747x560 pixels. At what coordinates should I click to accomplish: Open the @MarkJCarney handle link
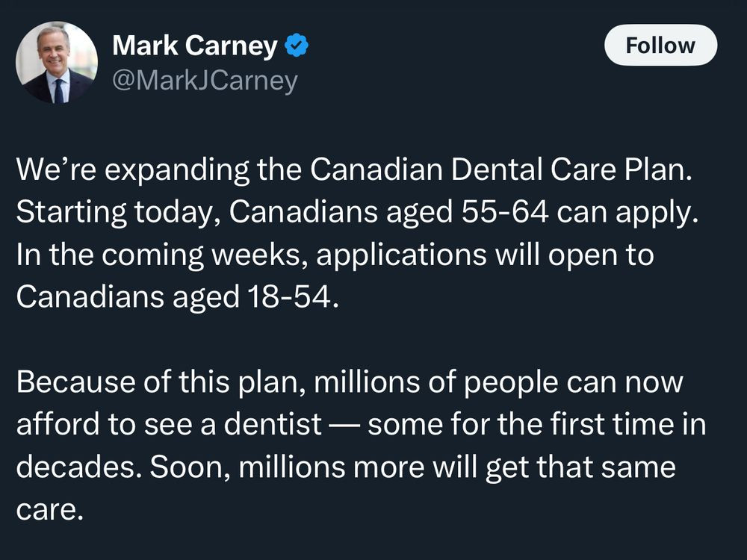point(205,81)
